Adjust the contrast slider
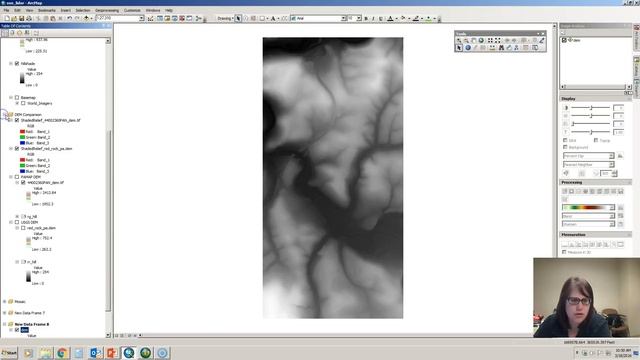 coord(591,108)
